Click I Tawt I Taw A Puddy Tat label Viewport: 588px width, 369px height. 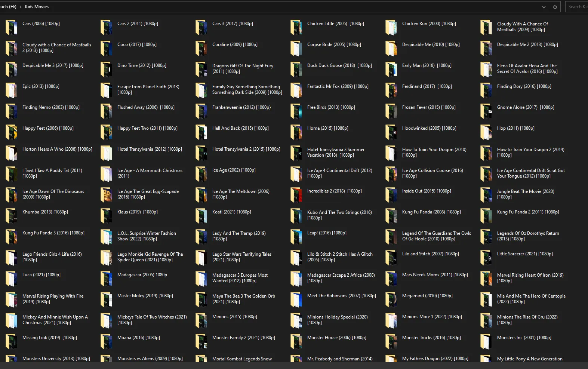52,173
